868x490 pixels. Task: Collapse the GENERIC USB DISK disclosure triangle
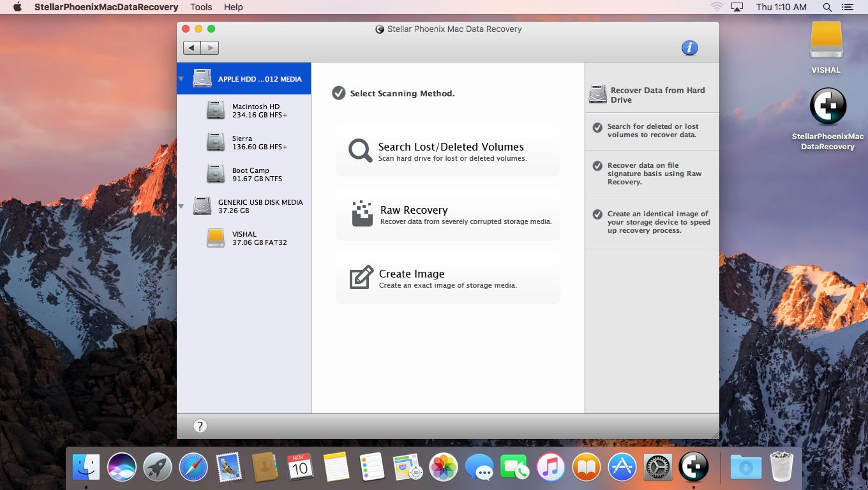pos(181,206)
